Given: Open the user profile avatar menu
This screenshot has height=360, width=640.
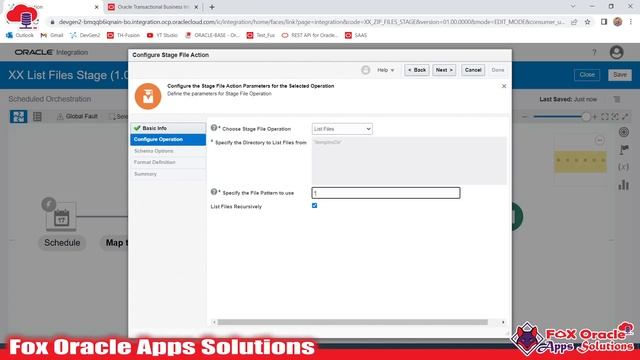Looking at the screenshot, I should pos(616,52).
